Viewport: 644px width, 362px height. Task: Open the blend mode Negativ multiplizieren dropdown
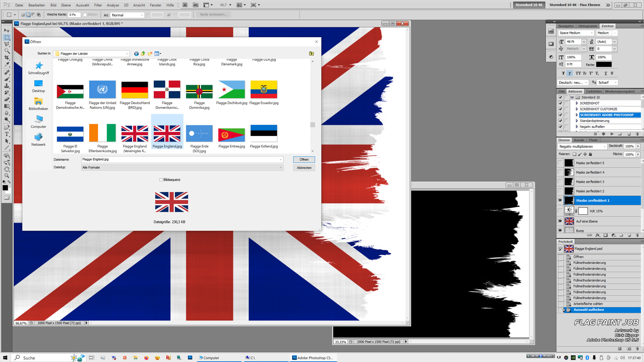coord(582,146)
